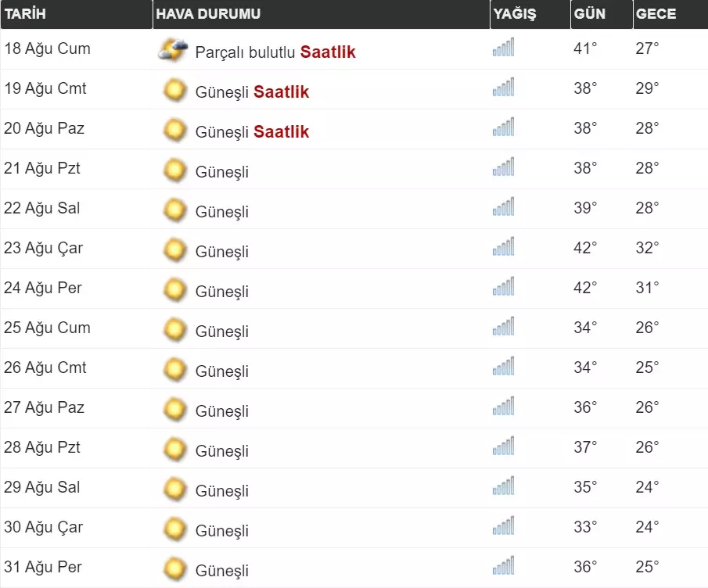Screen dimensions: 708x588
Task: Click the GECE column header
Action: point(656,14)
